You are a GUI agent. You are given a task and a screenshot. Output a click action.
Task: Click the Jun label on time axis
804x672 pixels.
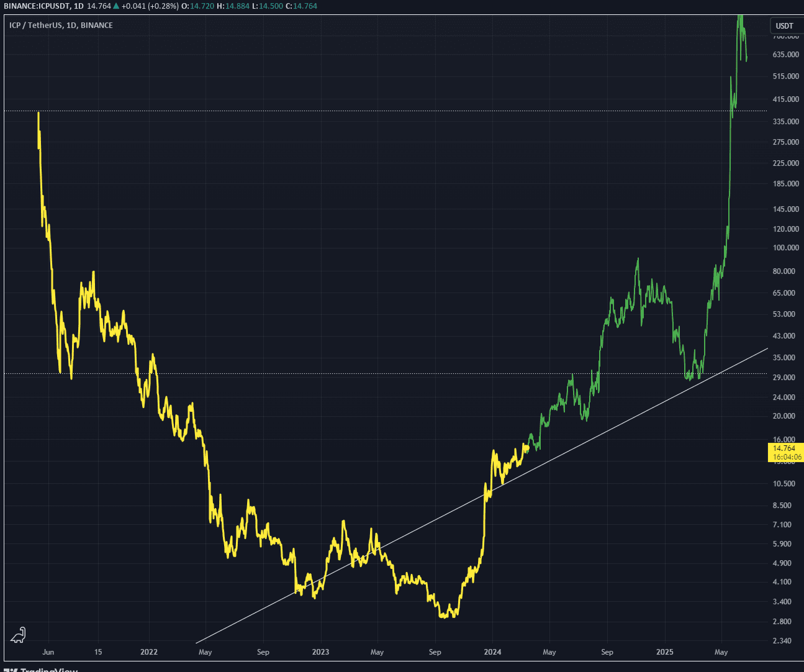[x=48, y=652]
